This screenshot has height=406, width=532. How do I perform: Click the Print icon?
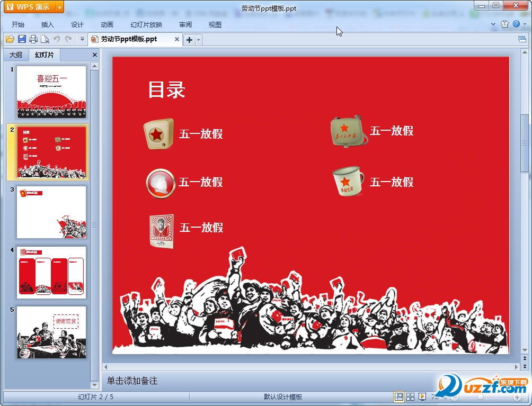33,39
